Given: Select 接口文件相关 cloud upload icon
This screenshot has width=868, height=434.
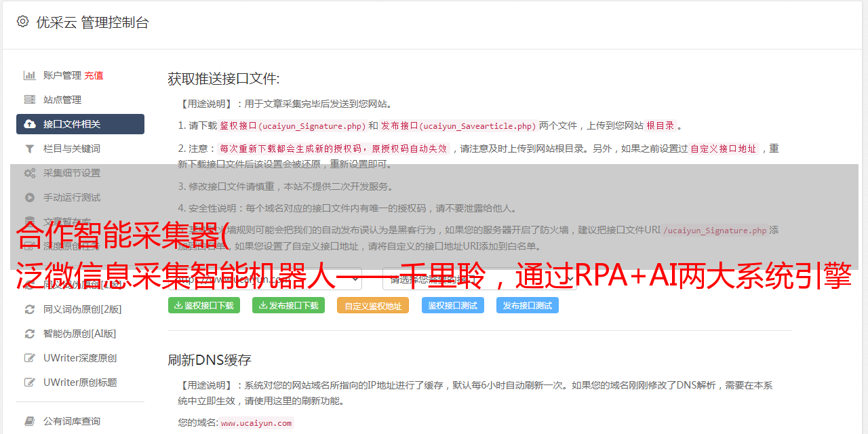Looking at the screenshot, I should click(x=30, y=124).
